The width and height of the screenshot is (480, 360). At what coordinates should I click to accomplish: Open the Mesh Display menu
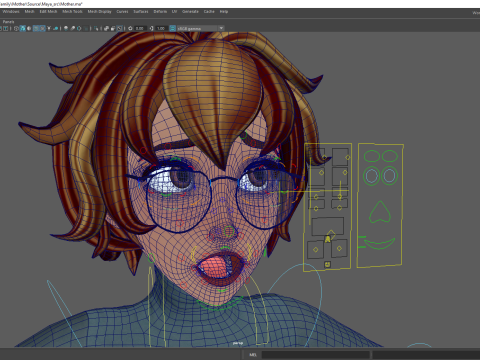tap(99, 12)
